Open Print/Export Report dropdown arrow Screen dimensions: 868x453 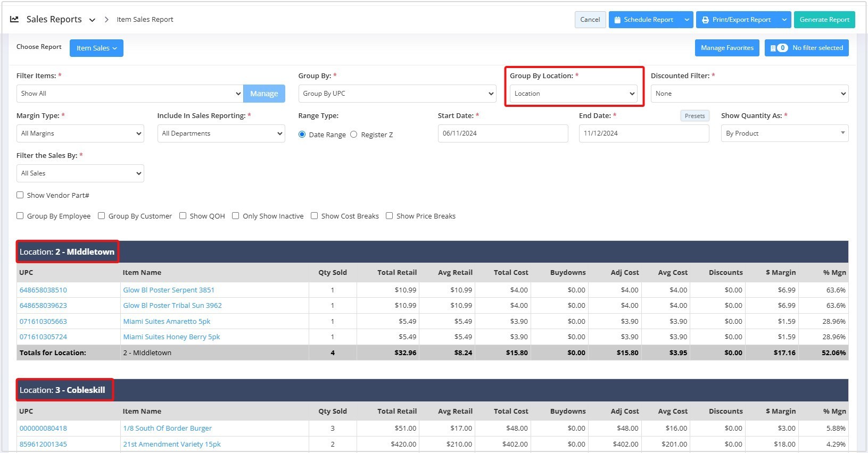(x=784, y=20)
